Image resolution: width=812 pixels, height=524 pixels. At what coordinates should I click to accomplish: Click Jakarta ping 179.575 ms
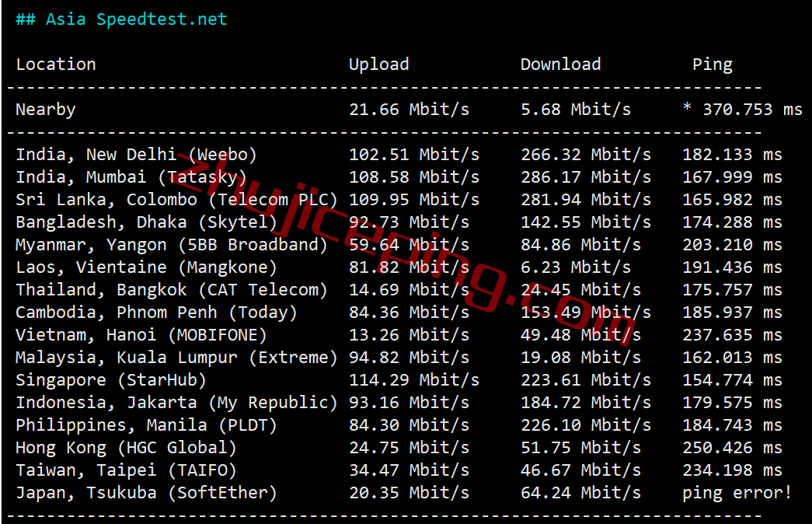click(x=732, y=403)
